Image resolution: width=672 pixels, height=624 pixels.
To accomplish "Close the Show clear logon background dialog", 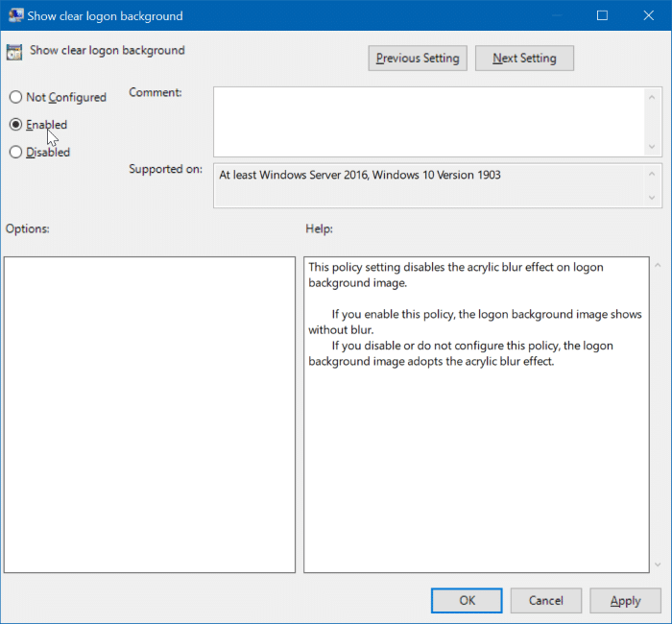I will pos(648,15).
